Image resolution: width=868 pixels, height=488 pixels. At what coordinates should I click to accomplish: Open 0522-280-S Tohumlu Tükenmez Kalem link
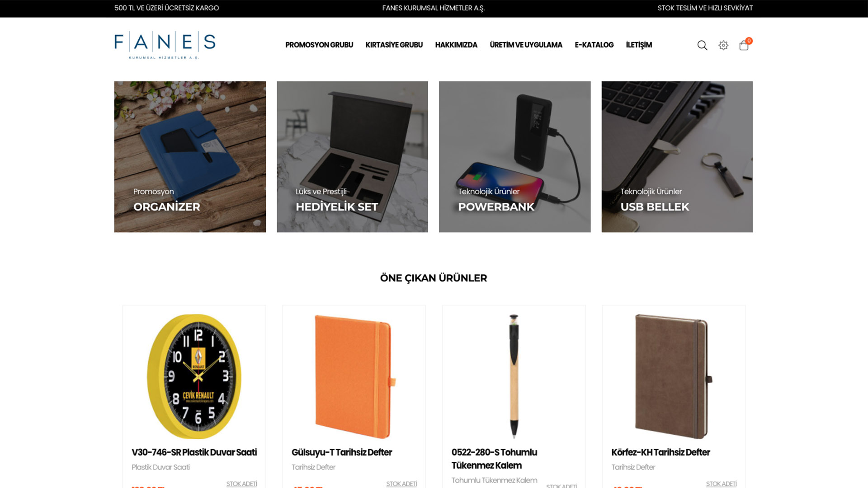495,459
